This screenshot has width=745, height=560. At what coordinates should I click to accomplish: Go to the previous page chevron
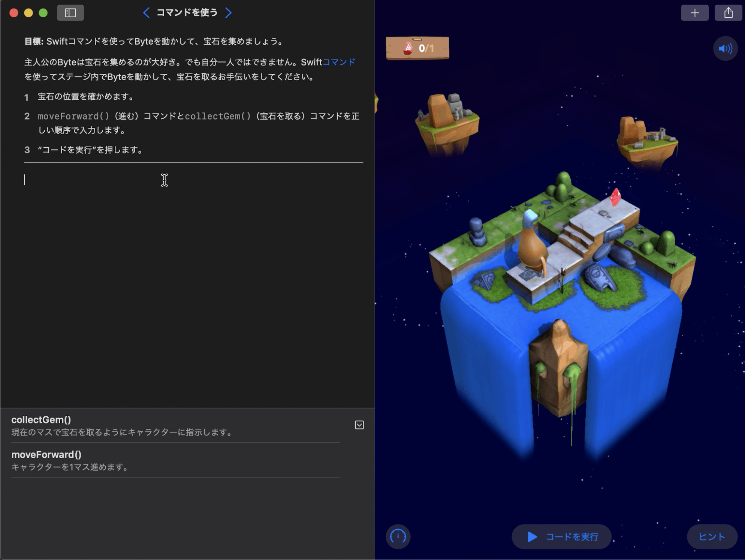pos(147,13)
